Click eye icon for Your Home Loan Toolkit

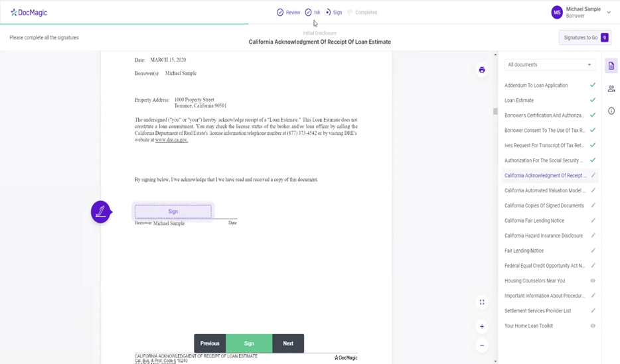[593, 326]
